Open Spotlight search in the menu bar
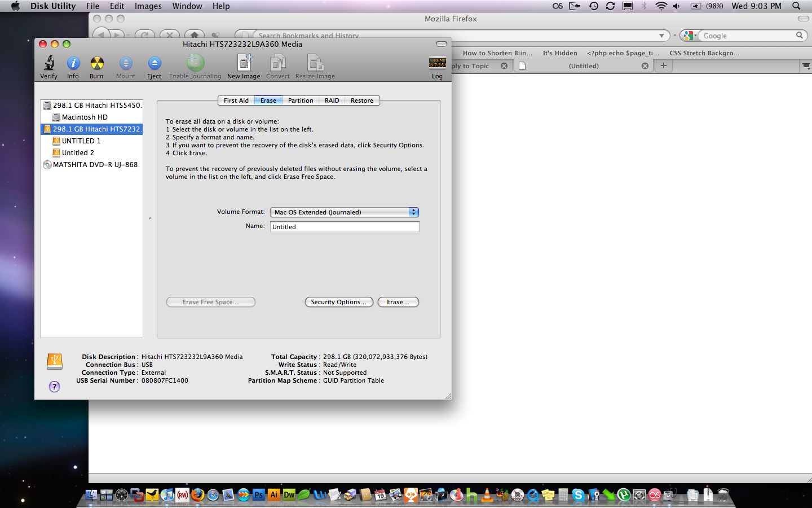 click(x=796, y=6)
